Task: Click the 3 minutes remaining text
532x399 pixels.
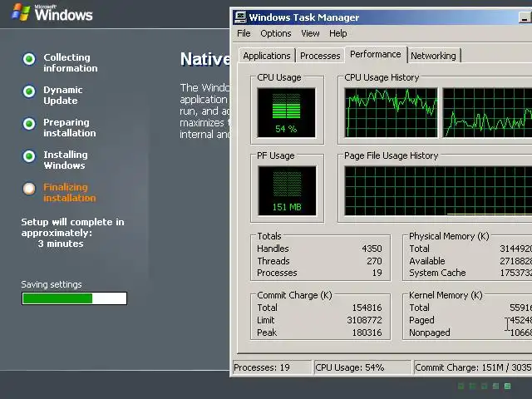Action: [x=61, y=244]
